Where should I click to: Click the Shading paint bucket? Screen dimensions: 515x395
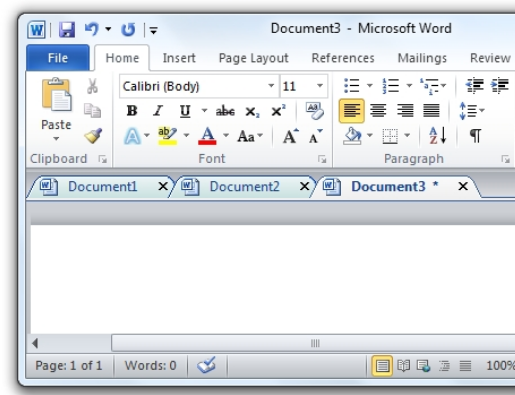(352, 136)
